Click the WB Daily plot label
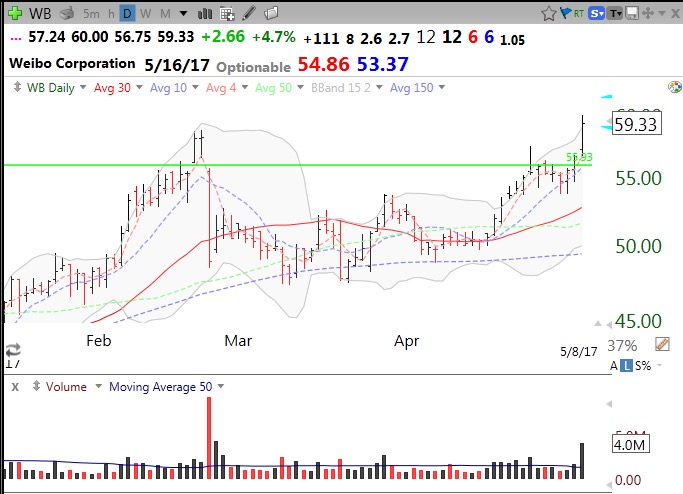Image resolution: width=683 pixels, height=494 pixels. [51, 88]
